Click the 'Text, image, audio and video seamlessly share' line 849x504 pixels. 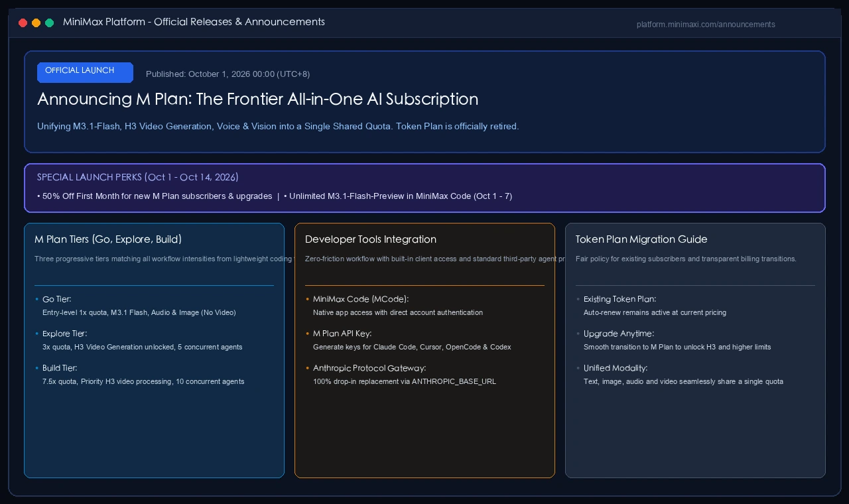pyautogui.click(x=683, y=381)
